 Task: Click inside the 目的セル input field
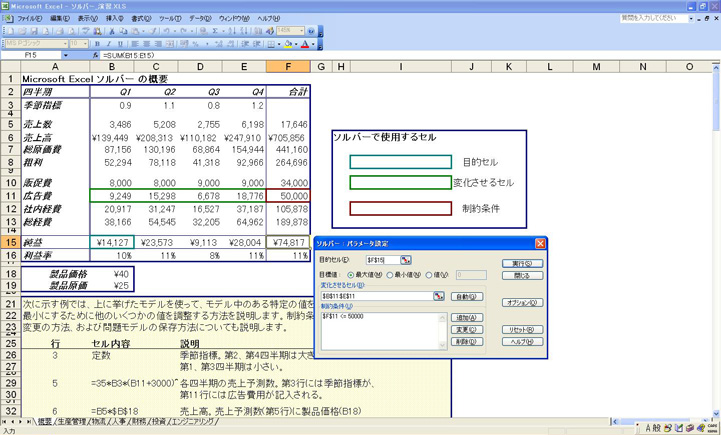383,260
